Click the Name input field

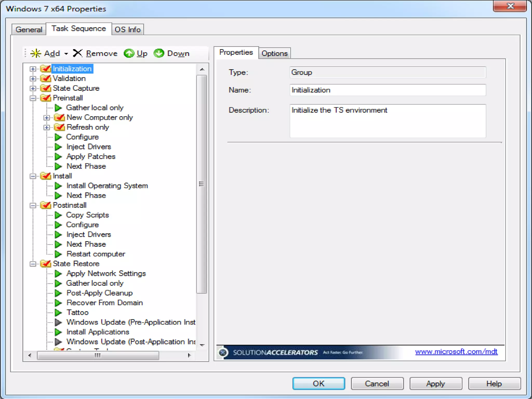(x=388, y=90)
